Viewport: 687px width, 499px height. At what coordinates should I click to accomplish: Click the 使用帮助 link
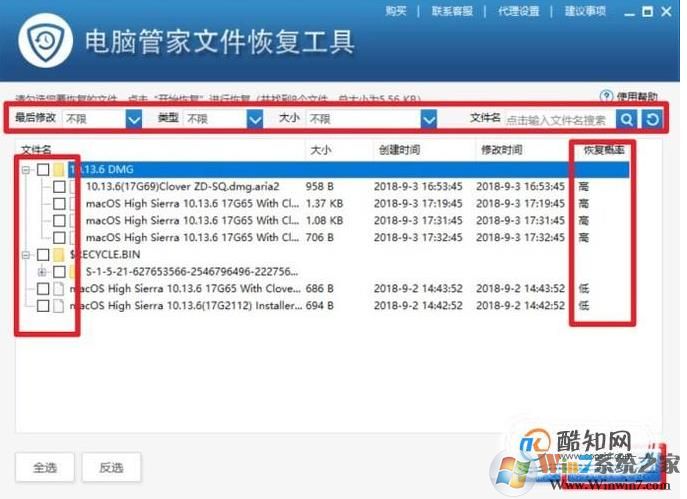(637, 96)
